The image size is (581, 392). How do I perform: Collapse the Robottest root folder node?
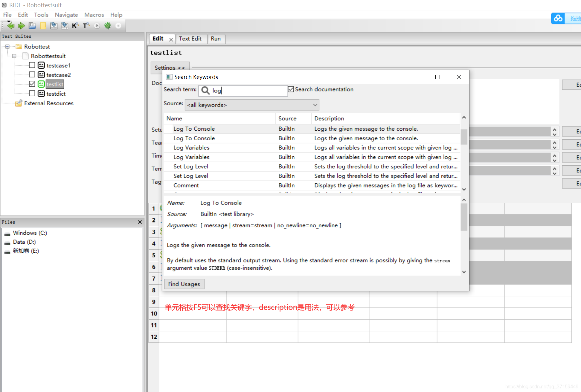click(x=7, y=47)
